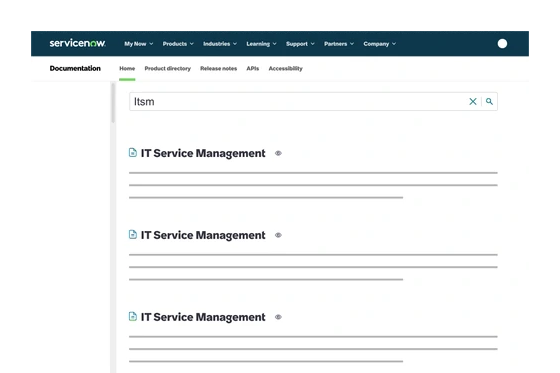Open the first IT Service Management result
The image size is (560, 373).
click(x=203, y=153)
